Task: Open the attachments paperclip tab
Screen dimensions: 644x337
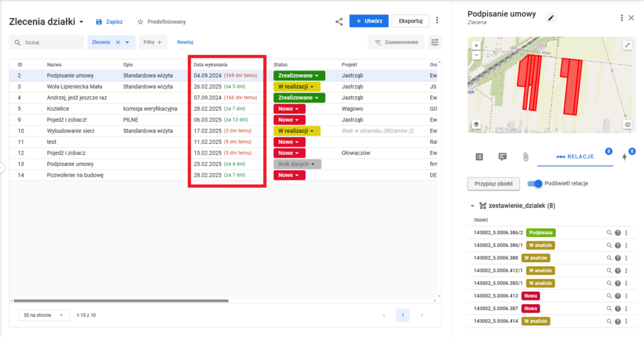Action: tap(526, 157)
